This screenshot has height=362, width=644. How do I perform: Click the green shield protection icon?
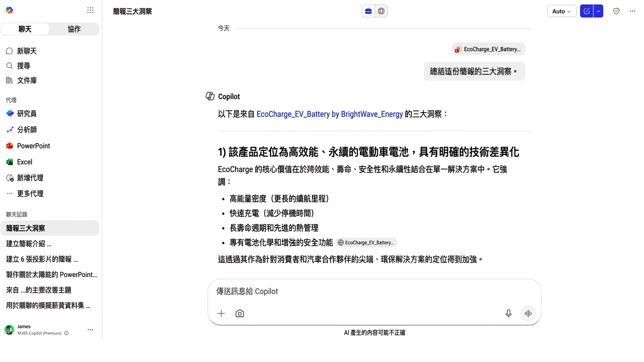(x=616, y=11)
